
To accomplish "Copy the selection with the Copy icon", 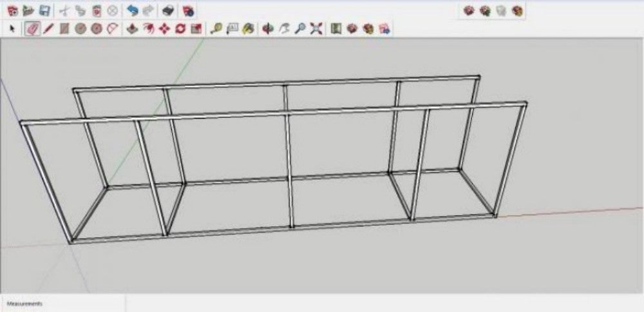I will [x=80, y=11].
